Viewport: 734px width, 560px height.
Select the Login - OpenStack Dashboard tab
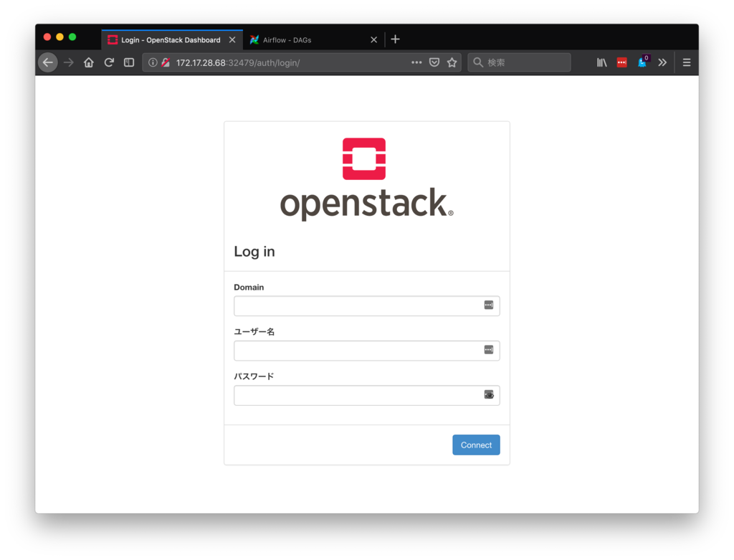point(172,40)
